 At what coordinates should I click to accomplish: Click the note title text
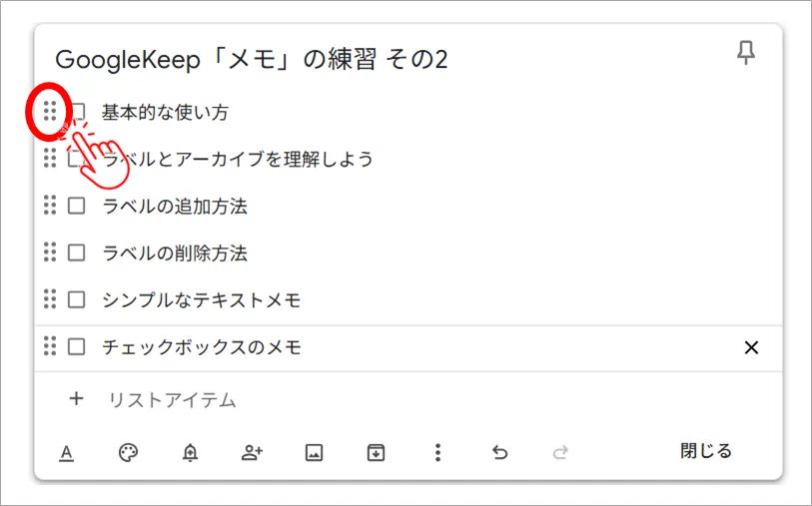(x=251, y=60)
